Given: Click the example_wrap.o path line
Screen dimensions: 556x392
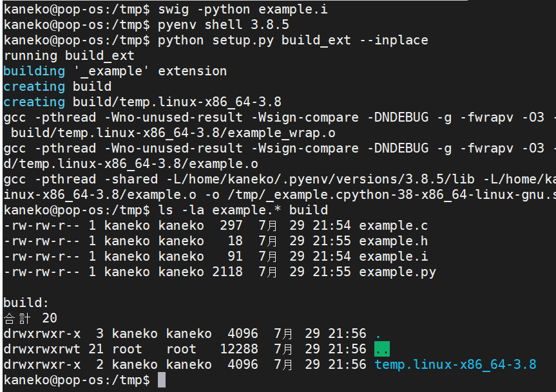Looking at the screenshot, I should (x=174, y=133).
